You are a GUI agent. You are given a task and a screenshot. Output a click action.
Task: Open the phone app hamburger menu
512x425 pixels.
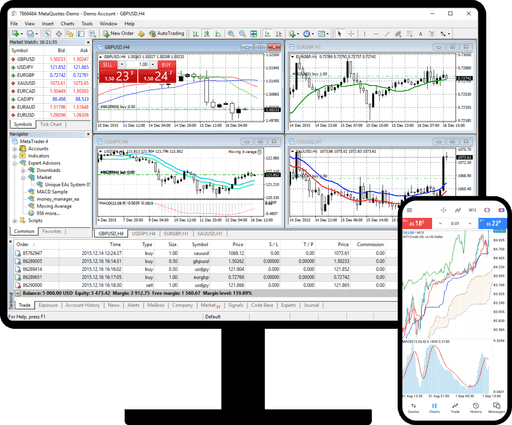pos(410,210)
